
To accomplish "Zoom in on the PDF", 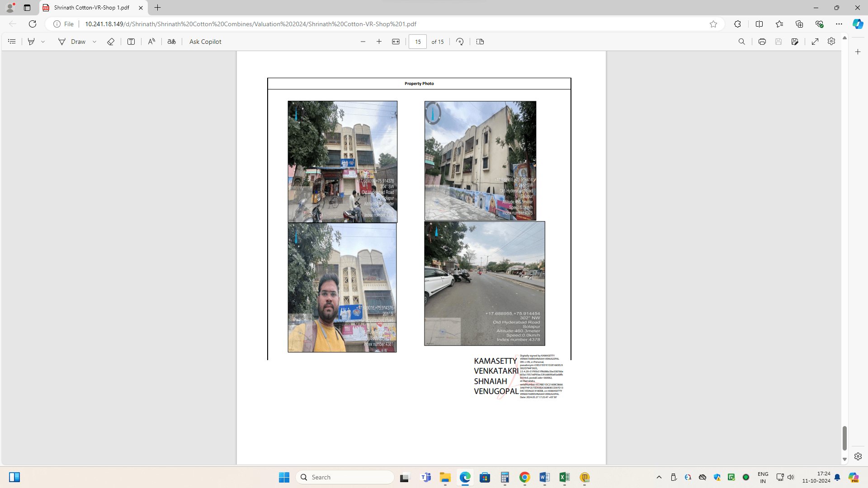I will (379, 42).
